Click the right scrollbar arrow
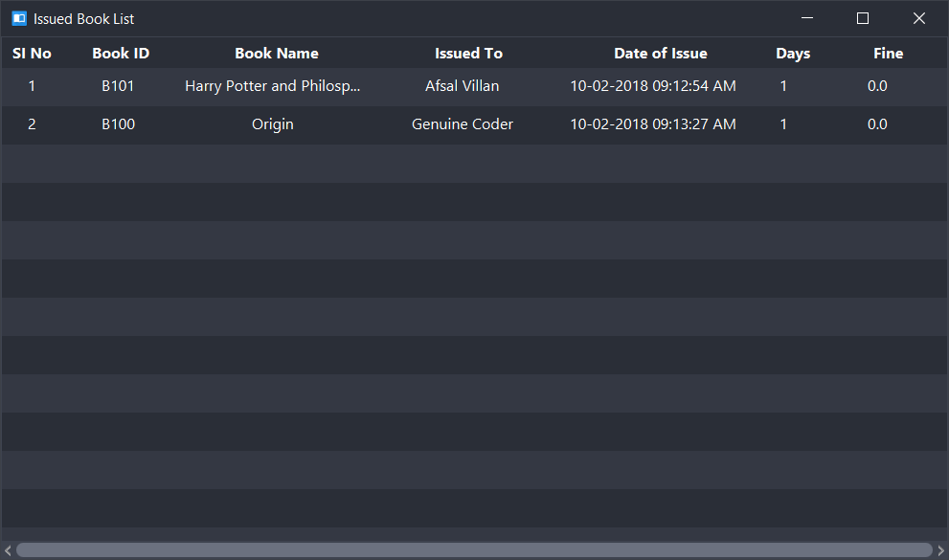Screen dimensions: 949x560 point(941,550)
